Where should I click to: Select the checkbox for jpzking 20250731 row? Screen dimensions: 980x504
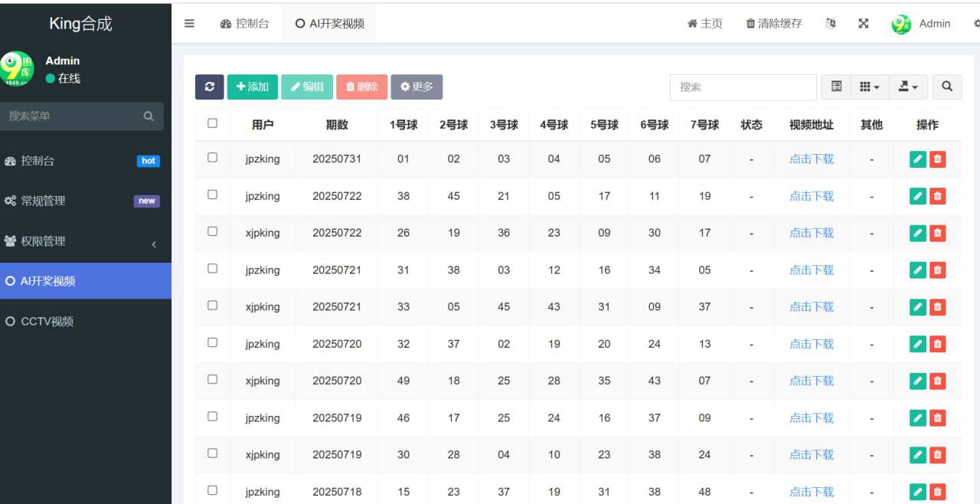click(213, 158)
